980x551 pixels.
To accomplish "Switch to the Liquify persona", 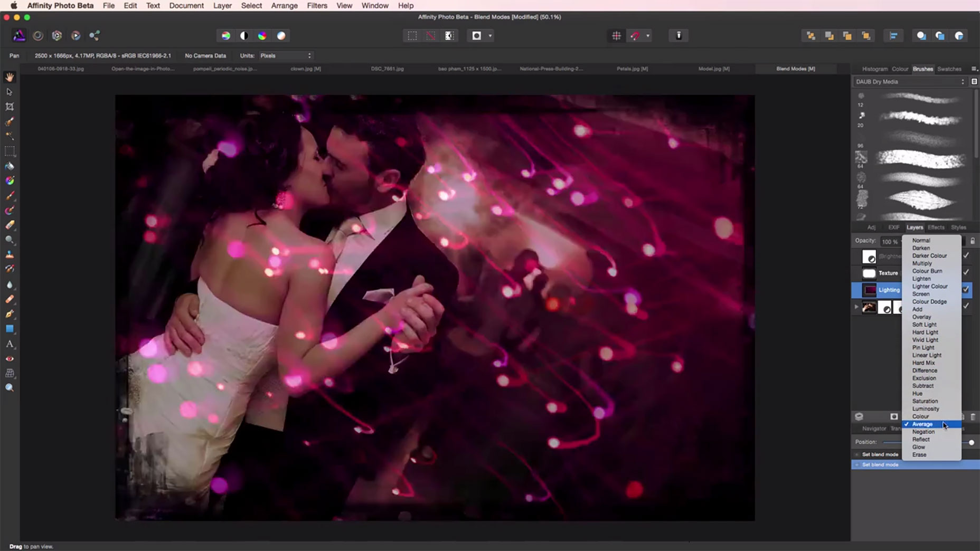I will click(x=38, y=35).
